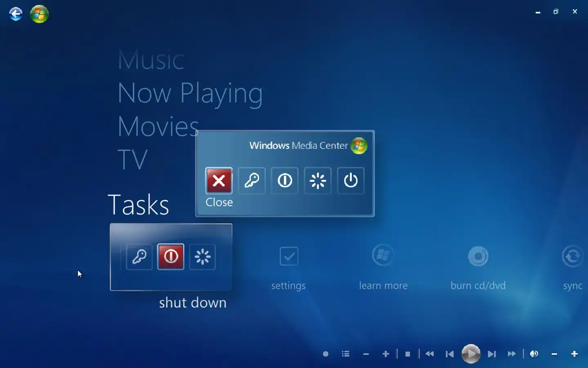Screen dimensions: 588x368
Task: Open the settings task
Action: (x=289, y=267)
